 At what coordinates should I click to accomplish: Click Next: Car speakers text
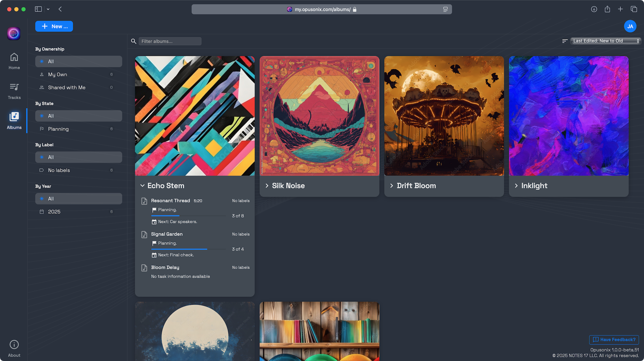point(178,222)
